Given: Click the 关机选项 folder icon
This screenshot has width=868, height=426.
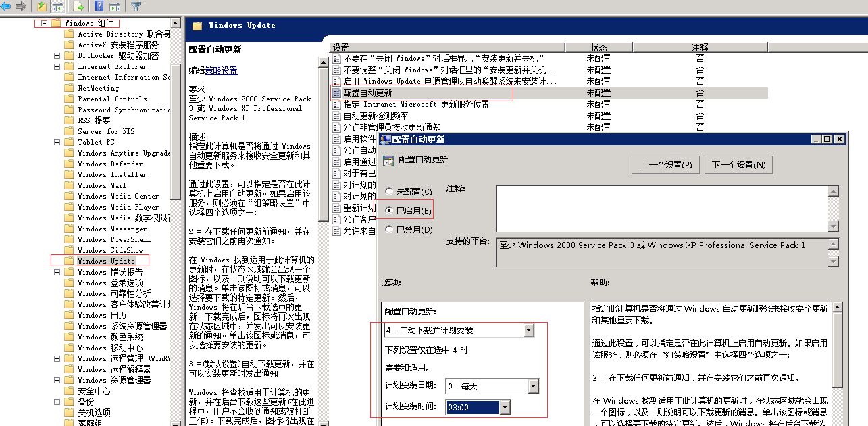Looking at the screenshot, I should point(69,412).
